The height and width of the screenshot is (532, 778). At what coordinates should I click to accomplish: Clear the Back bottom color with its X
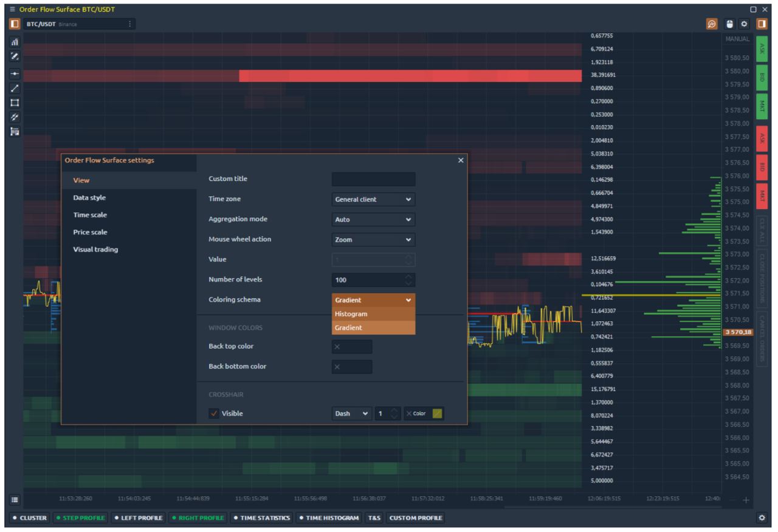[337, 367]
